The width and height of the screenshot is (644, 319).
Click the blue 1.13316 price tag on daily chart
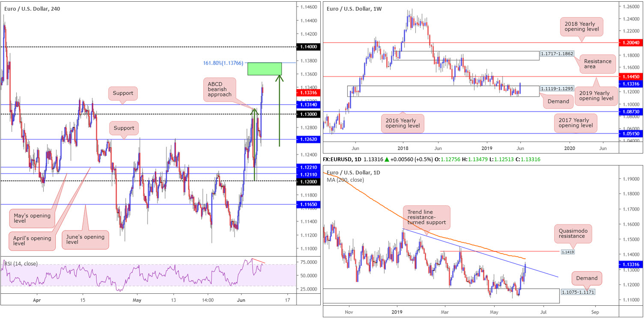point(632,265)
